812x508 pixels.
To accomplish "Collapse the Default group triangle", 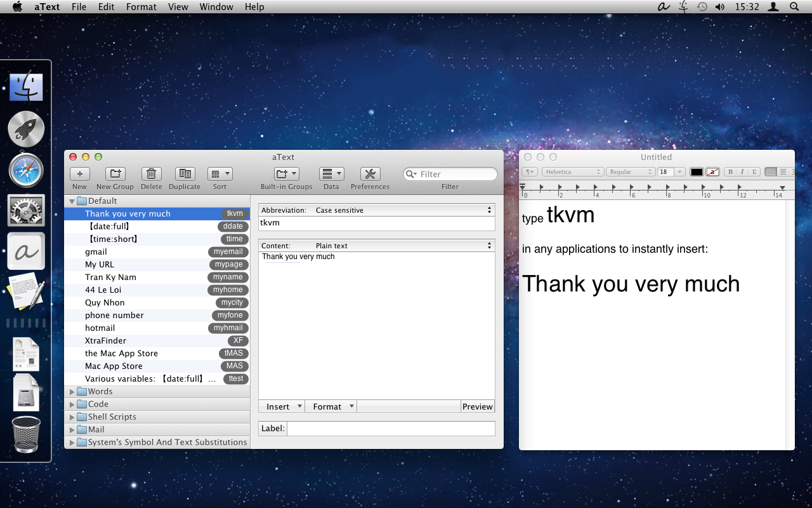I will pos(72,201).
